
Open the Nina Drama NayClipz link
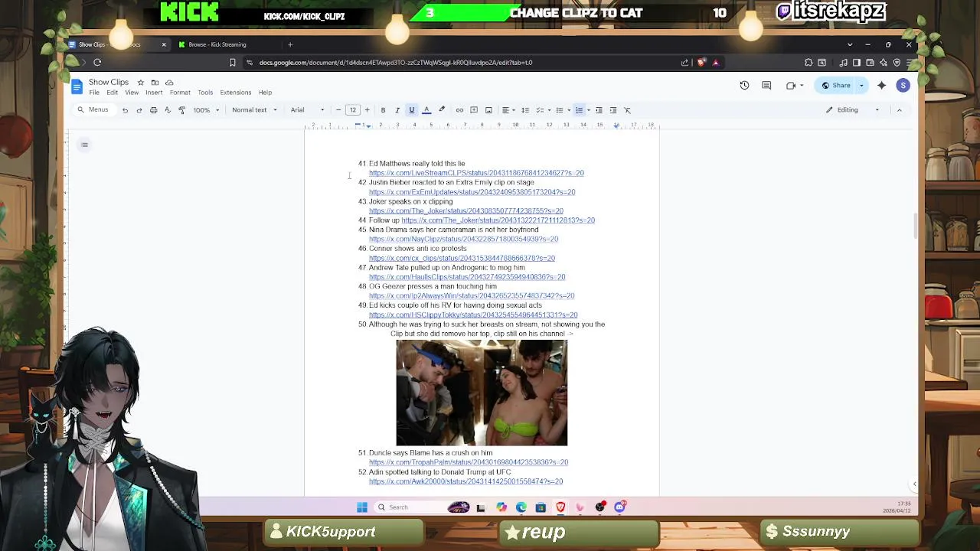click(463, 240)
